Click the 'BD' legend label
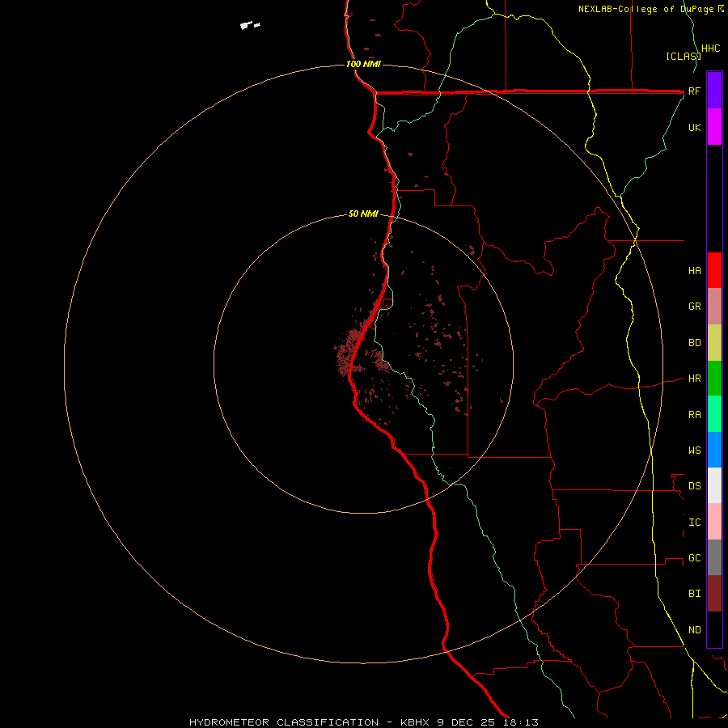This screenshot has height=728, width=728. [694, 343]
